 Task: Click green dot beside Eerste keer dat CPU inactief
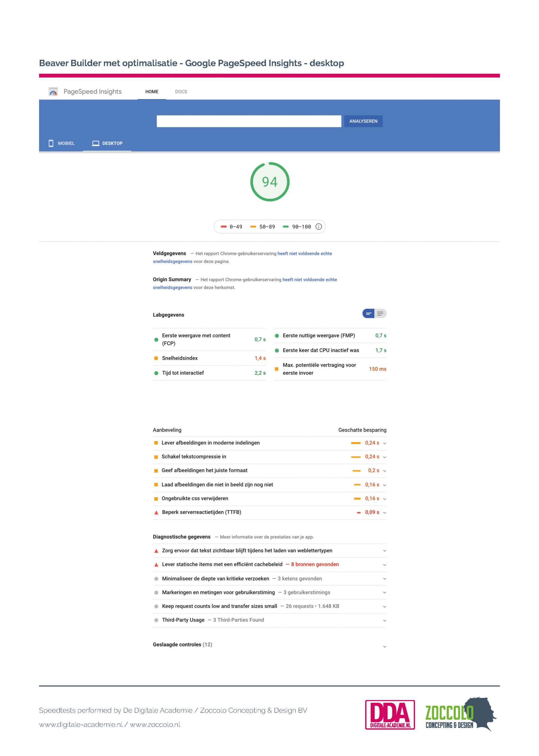[277, 350]
